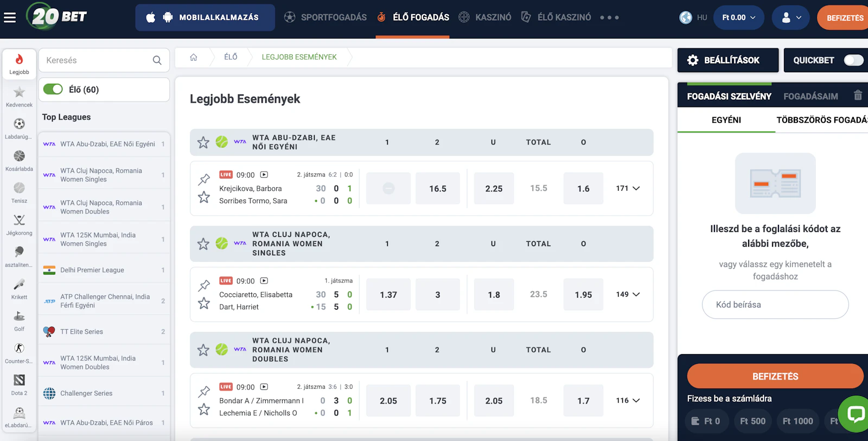
Task: Pin the Krejcikova vs Sorribes Tormo match
Action: [204, 179]
